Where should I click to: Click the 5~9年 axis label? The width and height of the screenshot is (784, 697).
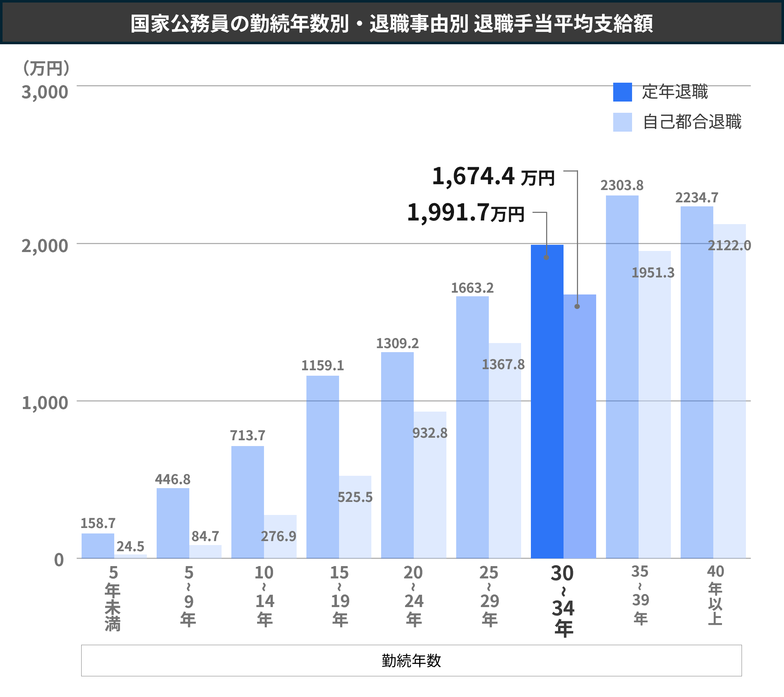[x=188, y=596]
